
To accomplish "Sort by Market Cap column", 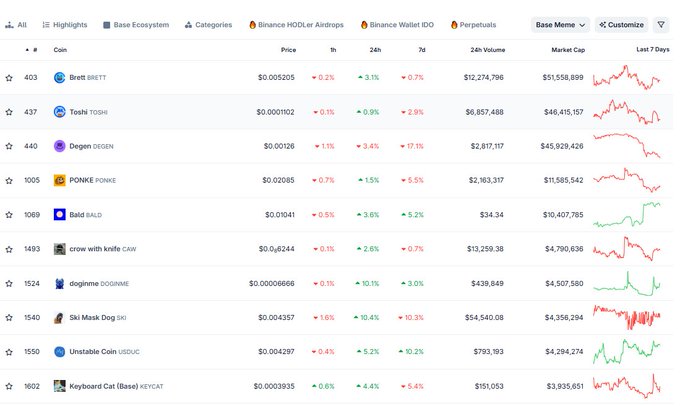I will click(x=568, y=50).
